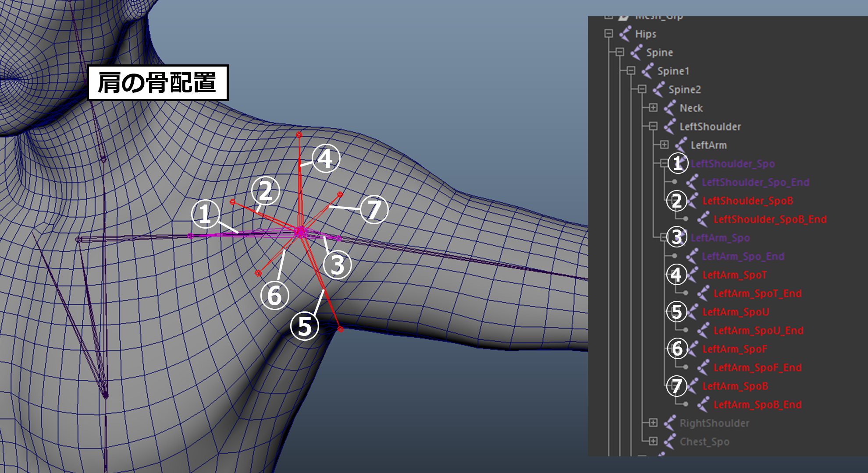Screen dimensions: 868x473
Task: Collapse the Hips node
Action: click(608, 34)
